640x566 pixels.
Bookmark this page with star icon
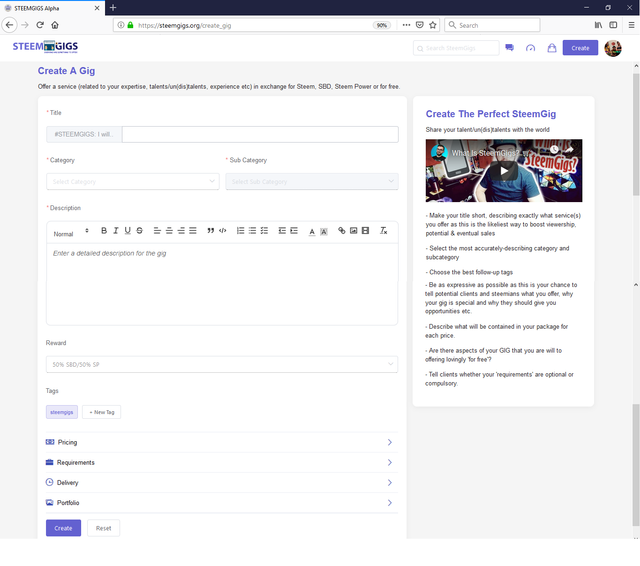(433, 25)
